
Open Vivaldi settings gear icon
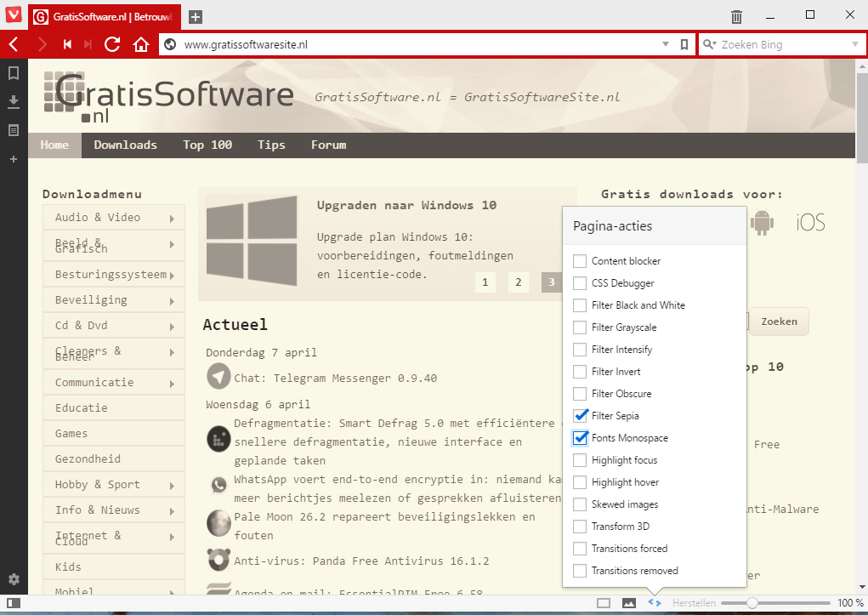(x=14, y=579)
